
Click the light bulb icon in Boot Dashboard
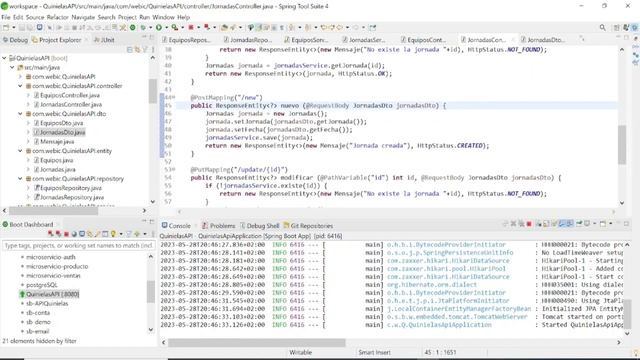[113, 234]
